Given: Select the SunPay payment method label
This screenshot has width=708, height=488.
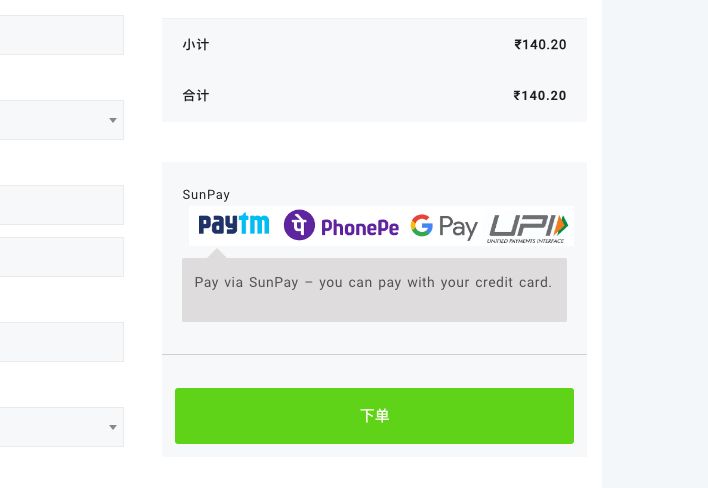Looking at the screenshot, I should click(206, 195).
